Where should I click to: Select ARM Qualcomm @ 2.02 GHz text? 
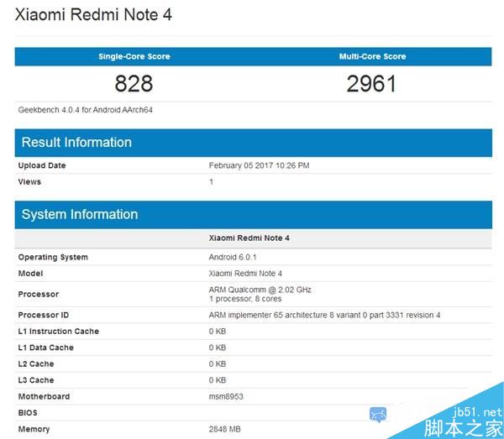tap(260, 290)
